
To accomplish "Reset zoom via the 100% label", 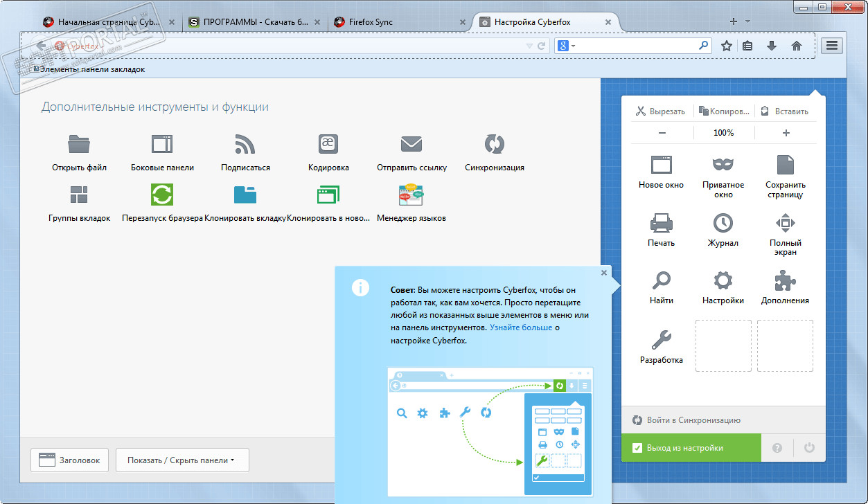I will coord(724,133).
